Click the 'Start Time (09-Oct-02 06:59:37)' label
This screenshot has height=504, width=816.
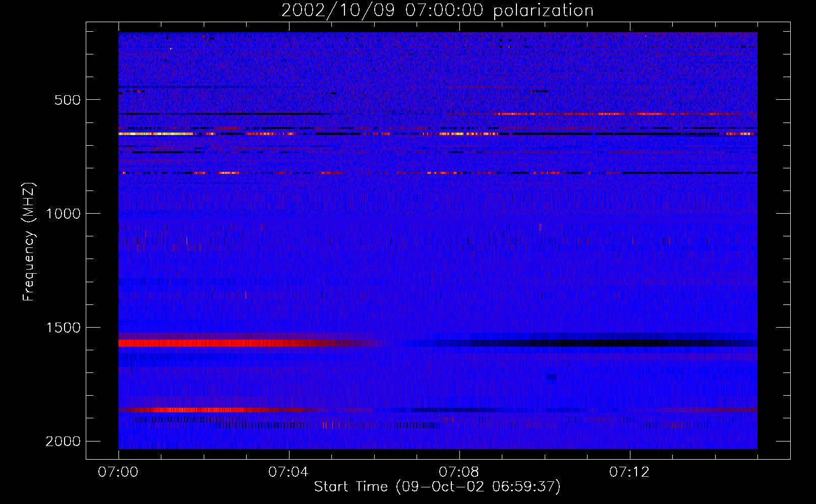point(437,486)
